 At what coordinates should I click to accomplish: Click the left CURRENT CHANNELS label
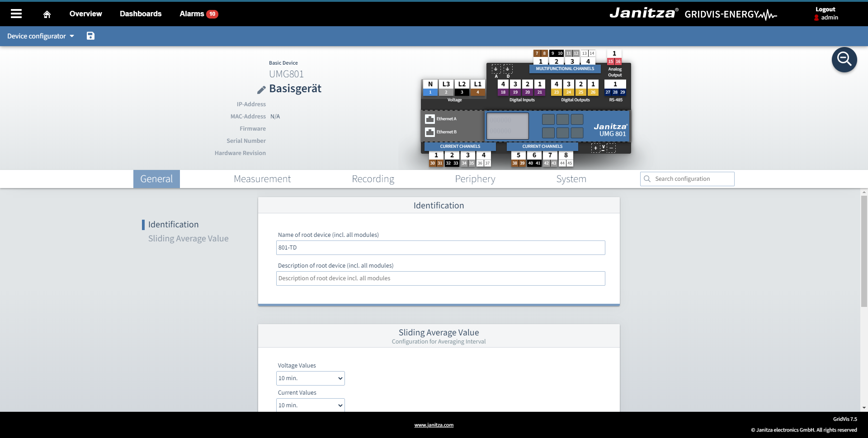(x=460, y=146)
